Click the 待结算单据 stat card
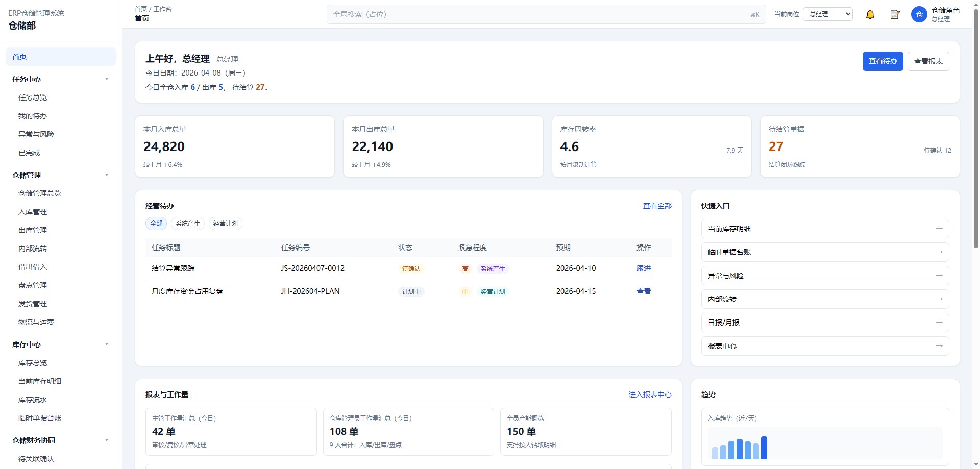 tap(860, 146)
